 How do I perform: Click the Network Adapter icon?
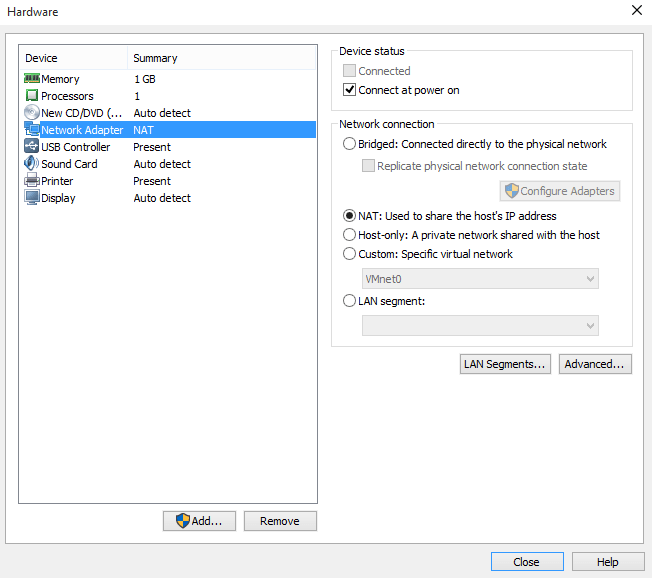[x=32, y=130]
